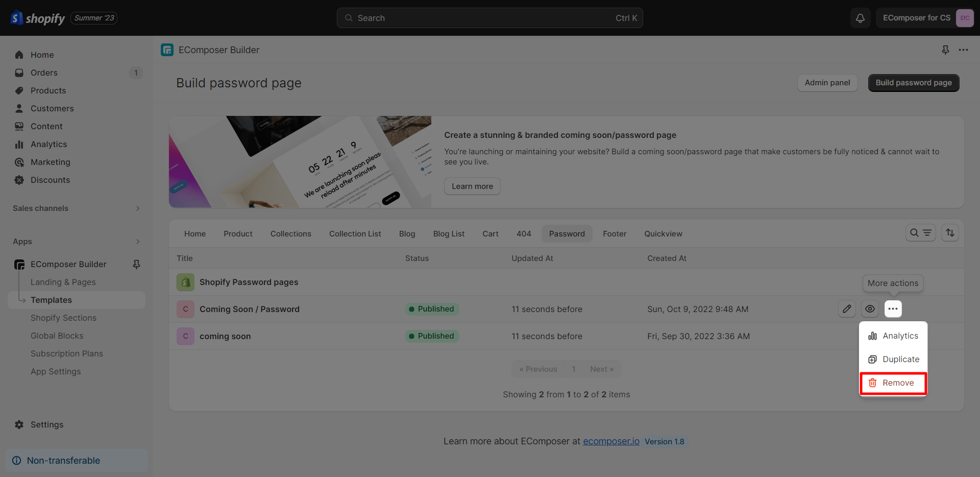The image size is (980, 477).
Task: Select Duplicate from the More actions menu
Action: [x=893, y=360]
